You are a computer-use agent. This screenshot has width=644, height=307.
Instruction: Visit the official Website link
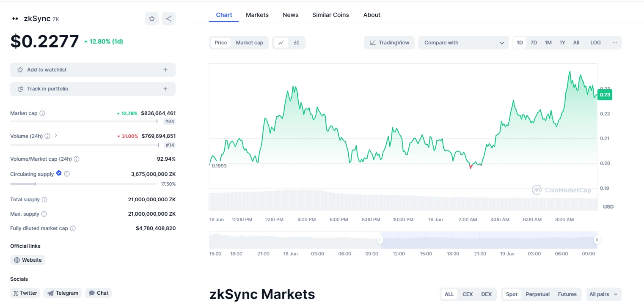point(28,260)
